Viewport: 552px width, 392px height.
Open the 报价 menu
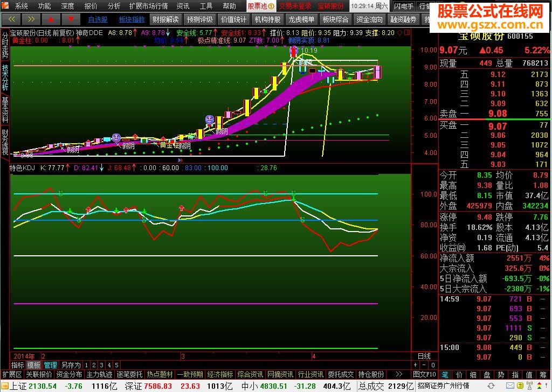pos(91,6)
